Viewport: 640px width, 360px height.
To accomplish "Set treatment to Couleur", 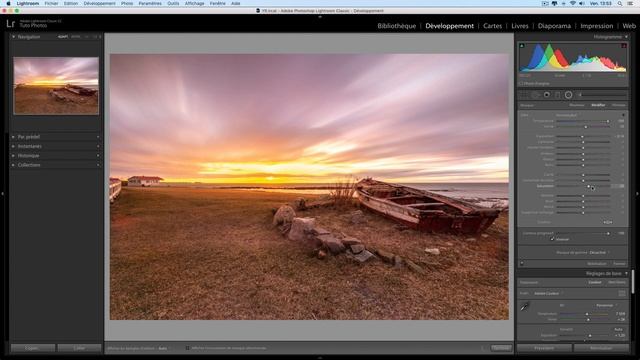I will pyautogui.click(x=595, y=282).
